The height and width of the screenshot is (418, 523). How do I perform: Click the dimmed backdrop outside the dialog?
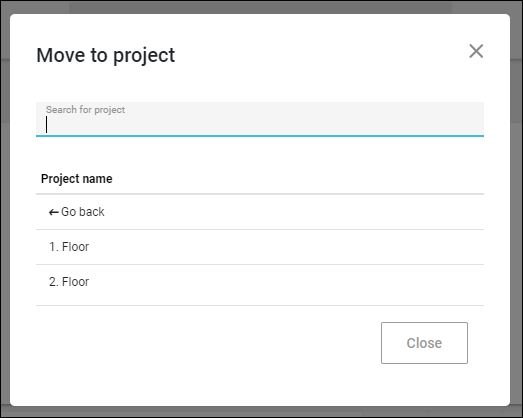(x=5, y=200)
